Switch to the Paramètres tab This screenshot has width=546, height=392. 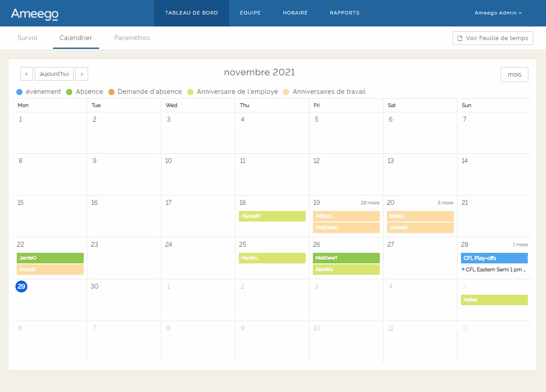132,38
